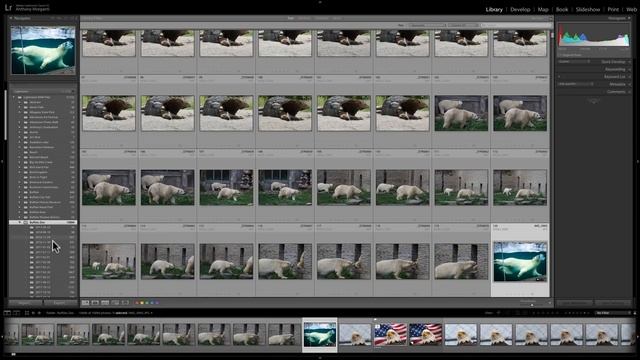Open the Book module

coord(562,9)
